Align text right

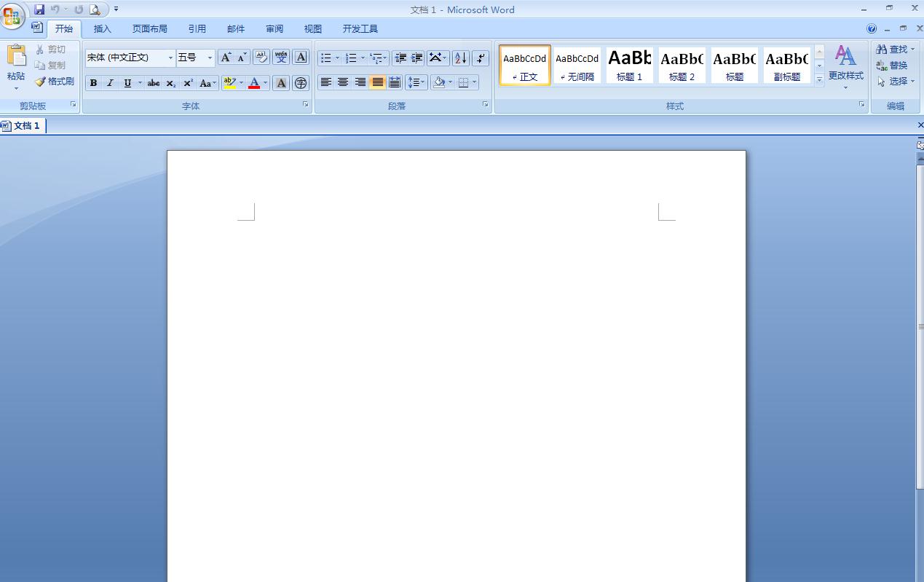click(360, 82)
